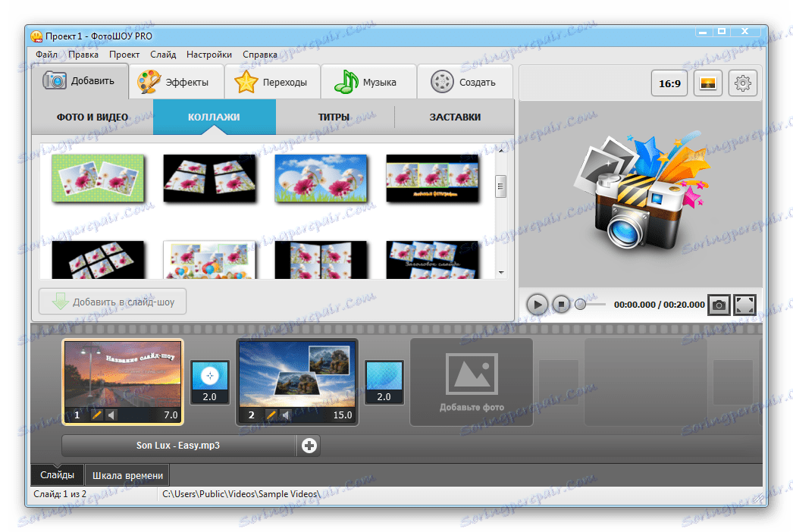793x532 pixels.
Task: Click the Слайд: 1 из 2 status text
Action: (60, 493)
